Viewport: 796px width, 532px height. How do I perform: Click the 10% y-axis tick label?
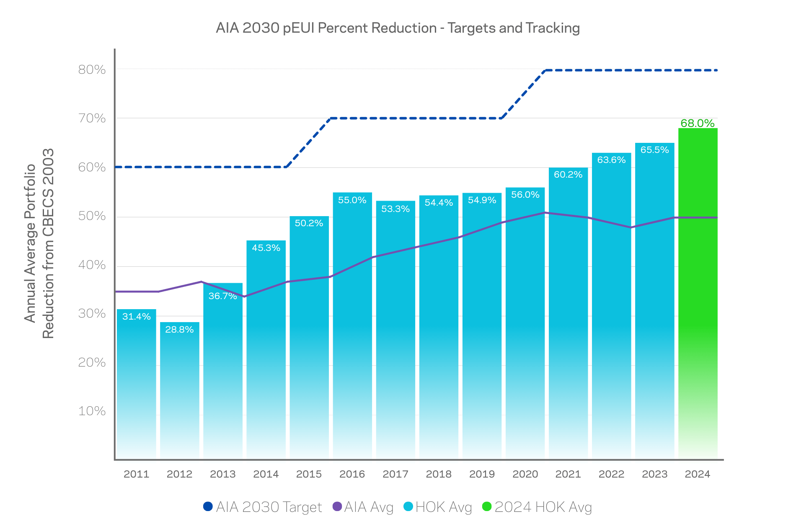pos(92,411)
